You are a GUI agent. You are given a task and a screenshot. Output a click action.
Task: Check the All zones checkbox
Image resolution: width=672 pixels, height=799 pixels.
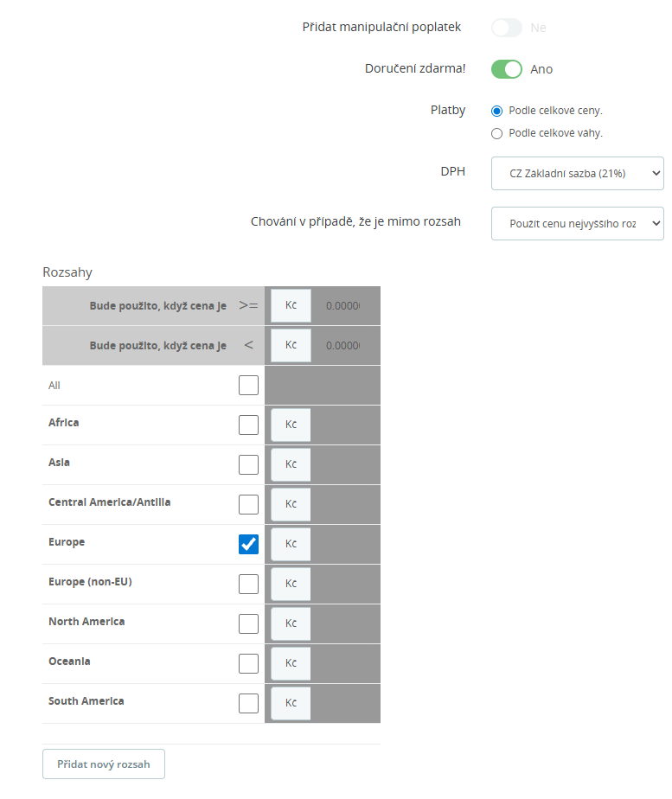click(x=248, y=386)
